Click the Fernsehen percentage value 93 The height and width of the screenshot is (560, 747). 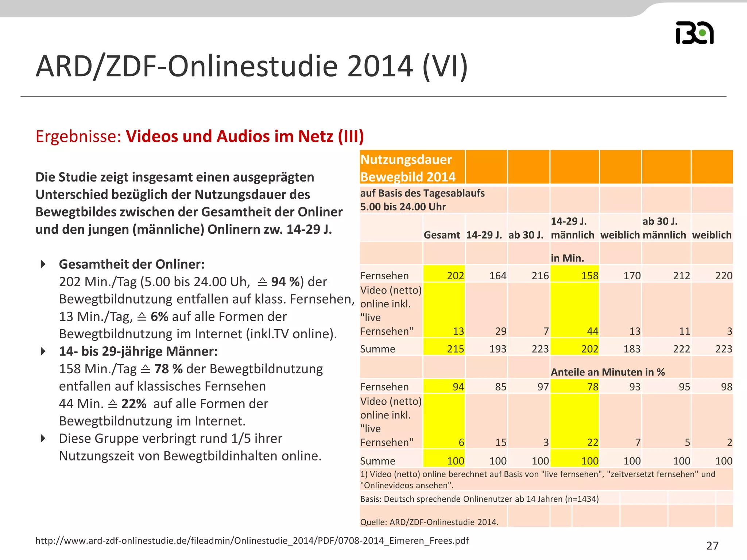(x=635, y=386)
